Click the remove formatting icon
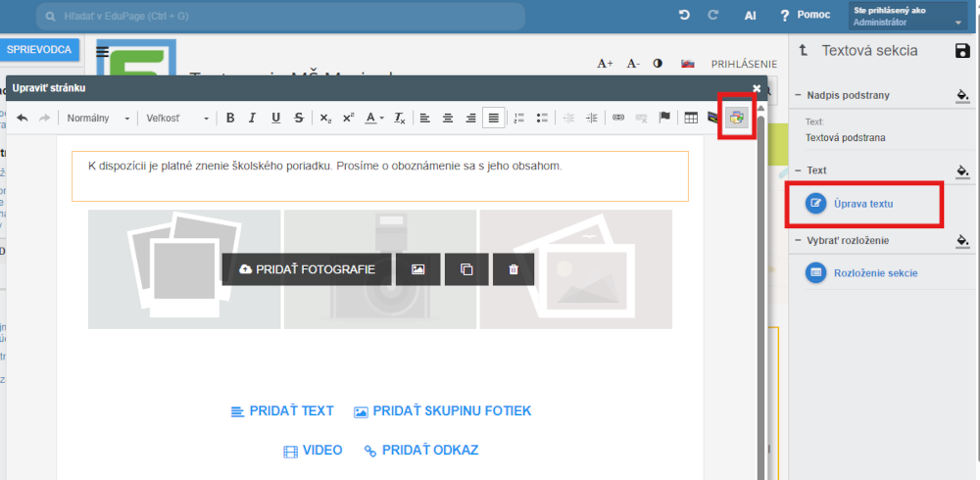 (400, 119)
